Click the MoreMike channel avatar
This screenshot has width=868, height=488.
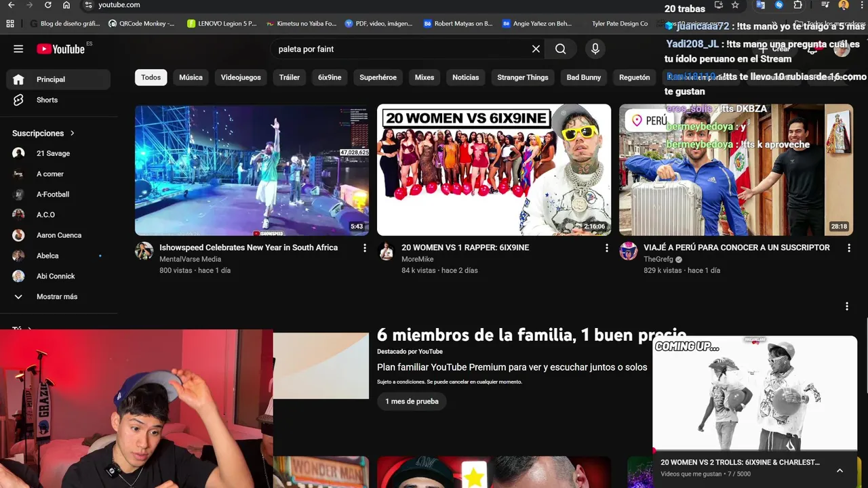click(386, 251)
